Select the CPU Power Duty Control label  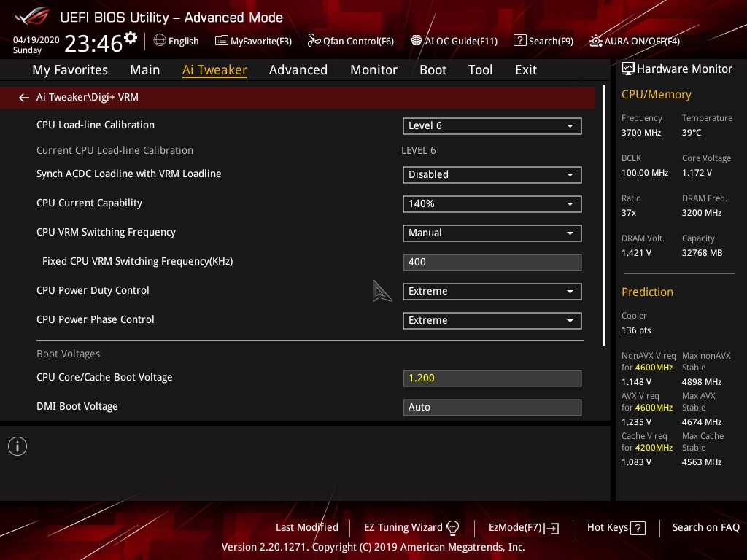[x=93, y=290]
